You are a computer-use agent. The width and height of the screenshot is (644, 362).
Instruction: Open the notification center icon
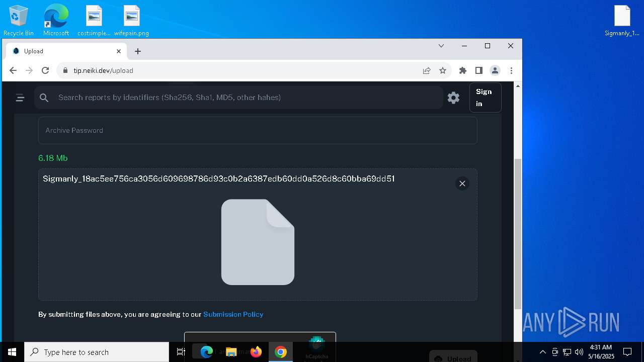click(x=627, y=352)
